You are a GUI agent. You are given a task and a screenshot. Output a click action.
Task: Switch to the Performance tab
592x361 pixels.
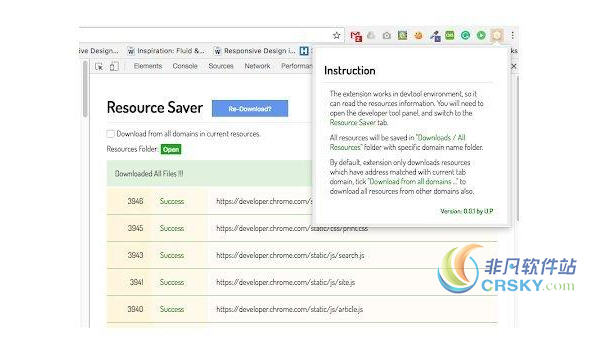297,66
